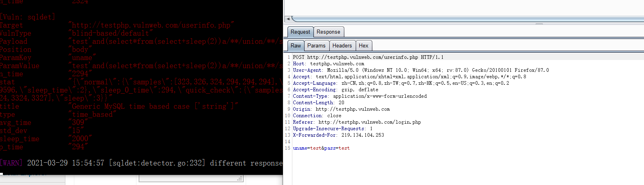Click the [WARN] tag in terminal log
Viewport: 644px width, 185px height.
11,163
